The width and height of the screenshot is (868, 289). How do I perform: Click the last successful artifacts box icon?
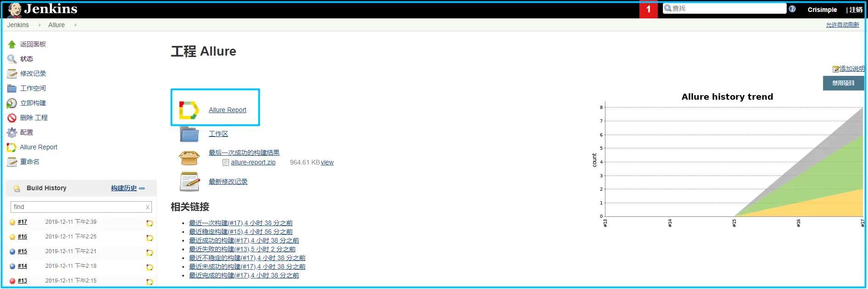[189, 158]
